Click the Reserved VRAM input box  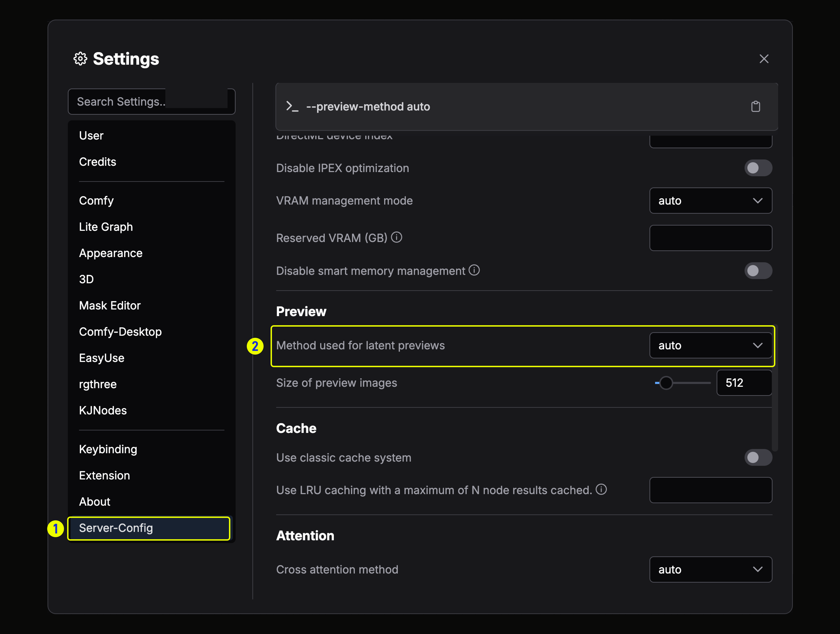(x=710, y=238)
